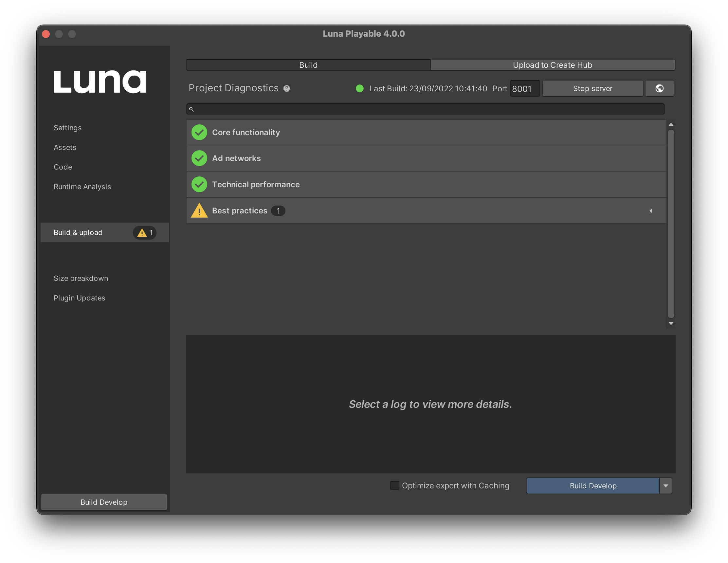Select Build & upload in the sidebar
The width and height of the screenshot is (728, 563).
coord(105,233)
